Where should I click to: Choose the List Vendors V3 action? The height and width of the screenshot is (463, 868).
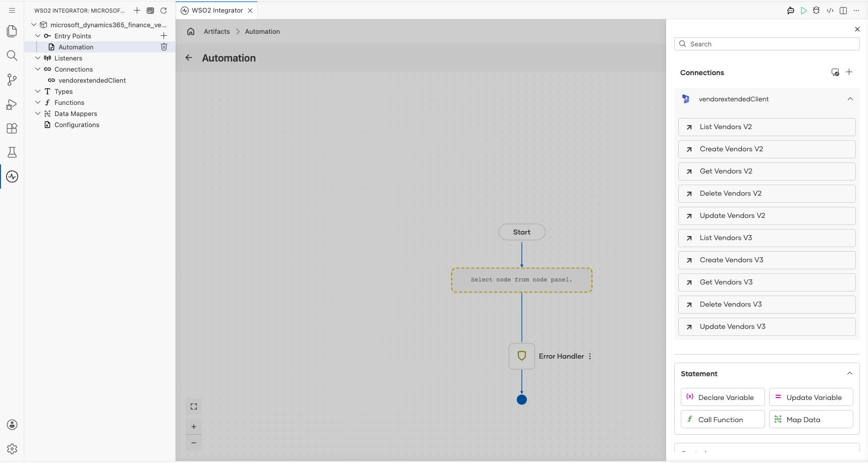[767, 238]
